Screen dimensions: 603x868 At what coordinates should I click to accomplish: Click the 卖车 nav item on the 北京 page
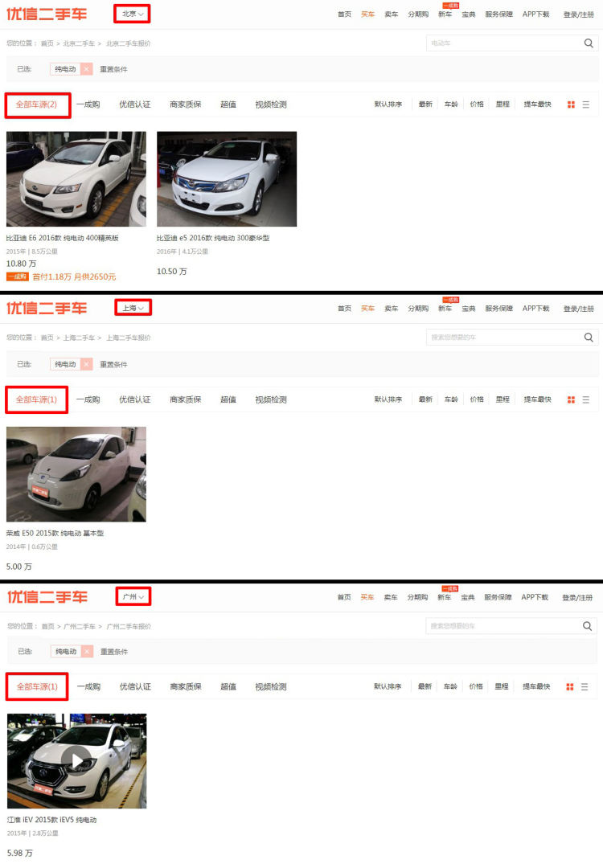[x=392, y=14]
